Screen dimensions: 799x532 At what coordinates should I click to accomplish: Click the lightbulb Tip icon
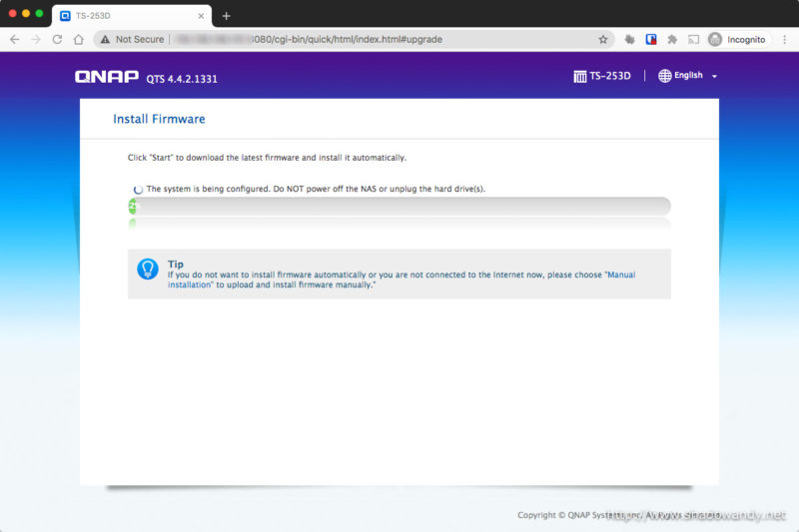point(148,268)
